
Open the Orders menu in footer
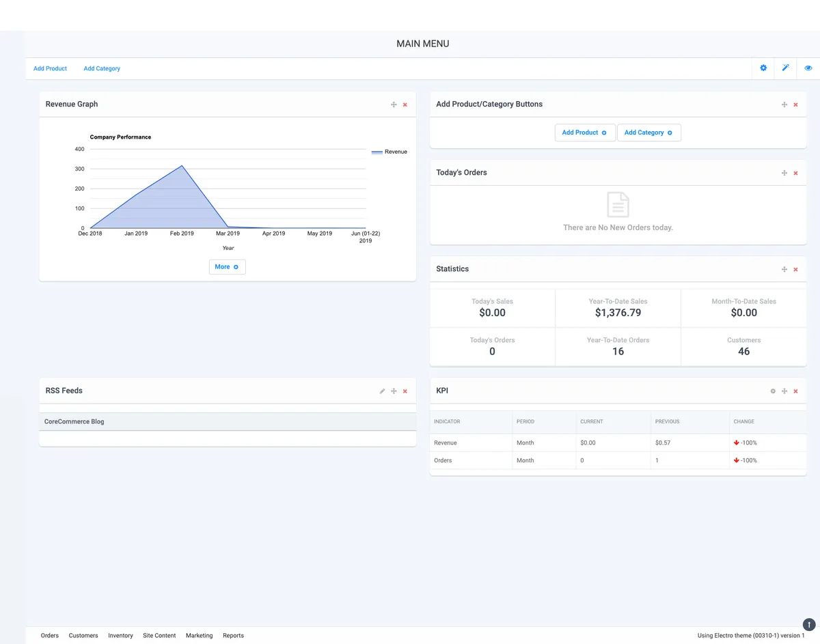pos(50,636)
